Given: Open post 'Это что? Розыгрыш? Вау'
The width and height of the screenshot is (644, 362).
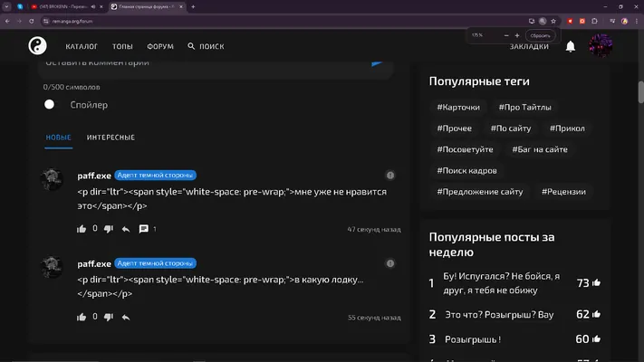Looking at the screenshot, I should click(x=499, y=314).
